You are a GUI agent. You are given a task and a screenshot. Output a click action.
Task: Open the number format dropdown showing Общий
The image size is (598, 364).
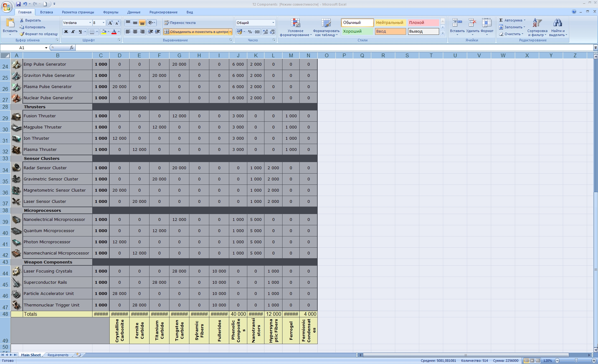[273, 23]
